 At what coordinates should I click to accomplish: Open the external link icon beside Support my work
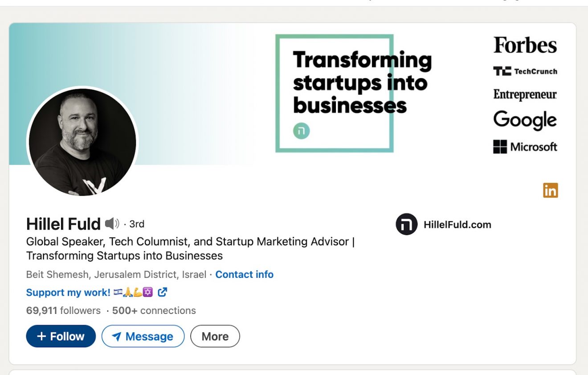(x=162, y=292)
